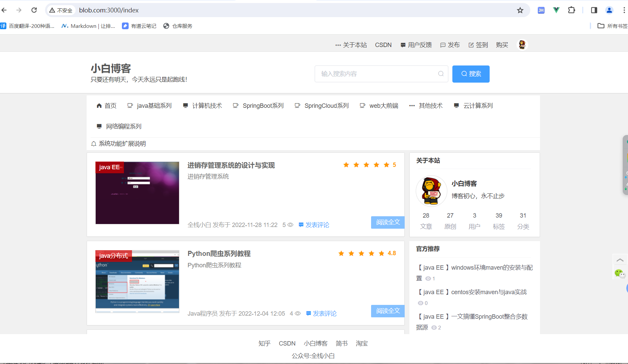Reload the current page
Viewport: 628px width, 364px height.
tap(34, 10)
